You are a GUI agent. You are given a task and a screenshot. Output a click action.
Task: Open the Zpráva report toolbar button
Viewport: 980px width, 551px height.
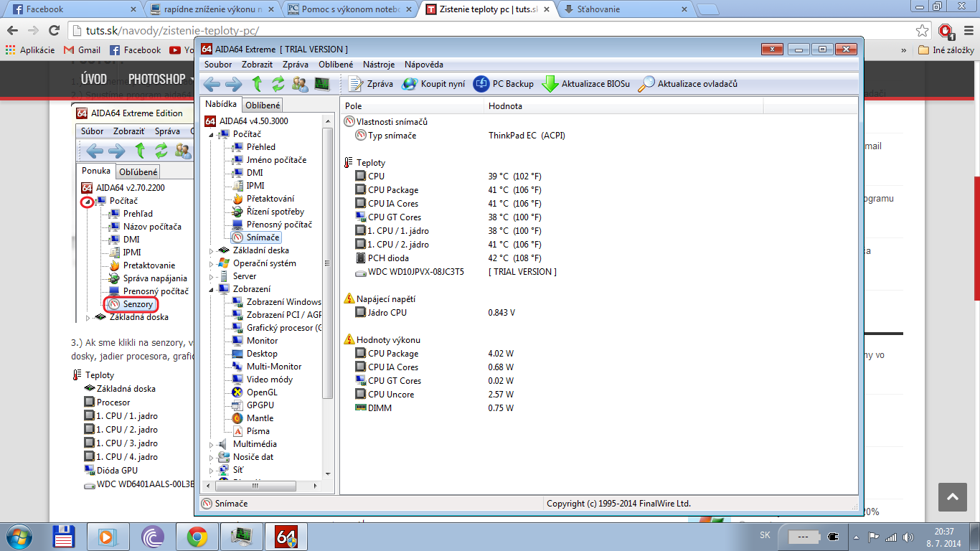coord(370,84)
